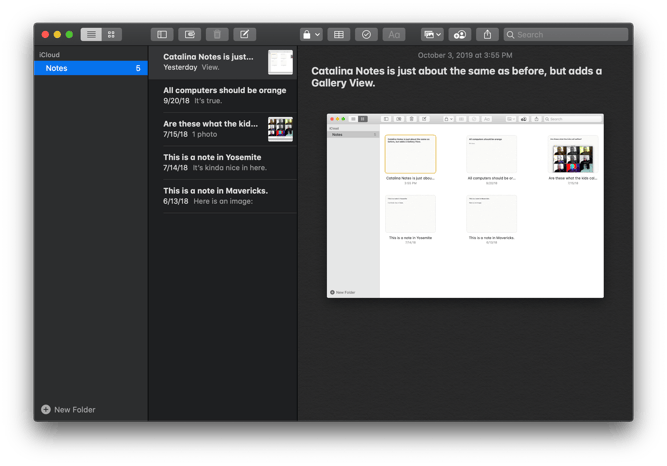Click the October 3, 2019 date header

465,55
